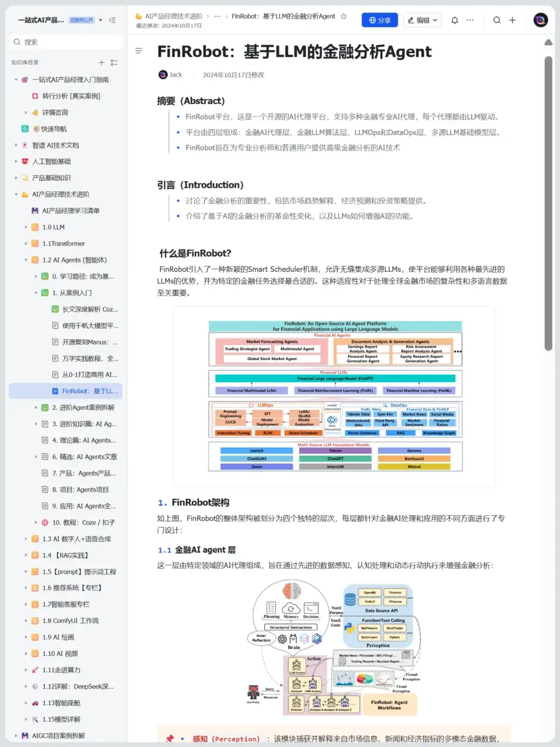The image size is (560, 747).
Task: Collapse the sidebar using the collapse icon
Action: 112,20
